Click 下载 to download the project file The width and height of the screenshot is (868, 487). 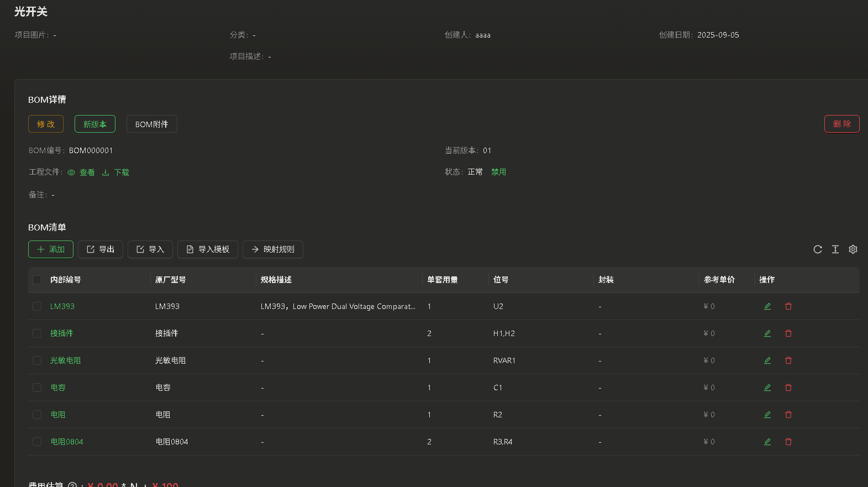116,172
